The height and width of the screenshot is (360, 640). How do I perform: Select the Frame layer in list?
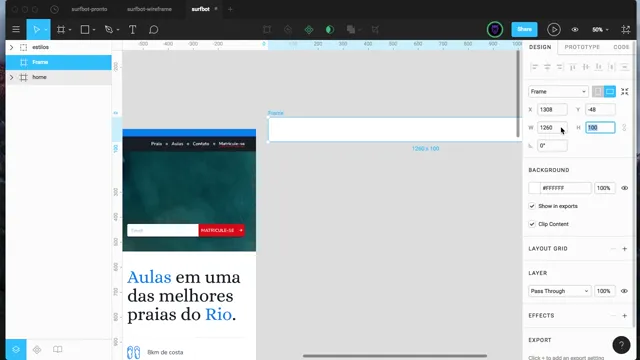(58, 62)
